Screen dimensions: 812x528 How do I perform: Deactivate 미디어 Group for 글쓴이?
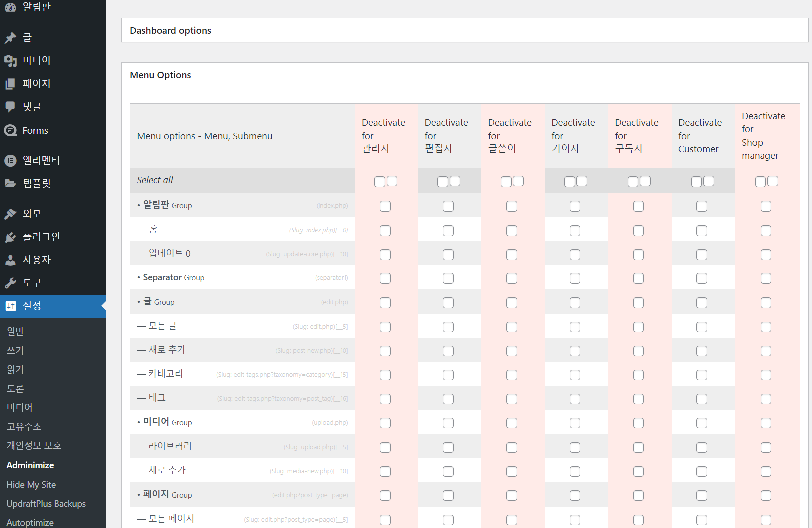click(x=512, y=423)
